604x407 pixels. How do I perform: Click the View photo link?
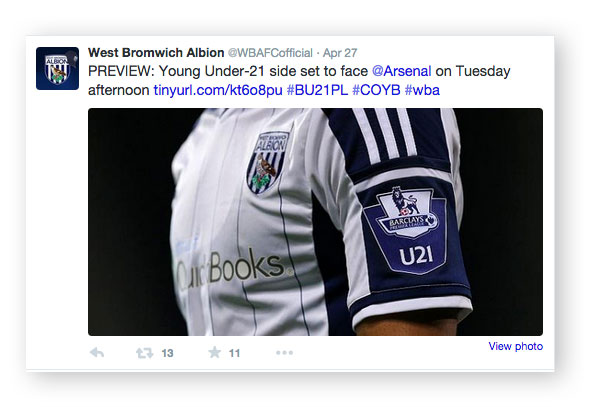coord(515,346)
